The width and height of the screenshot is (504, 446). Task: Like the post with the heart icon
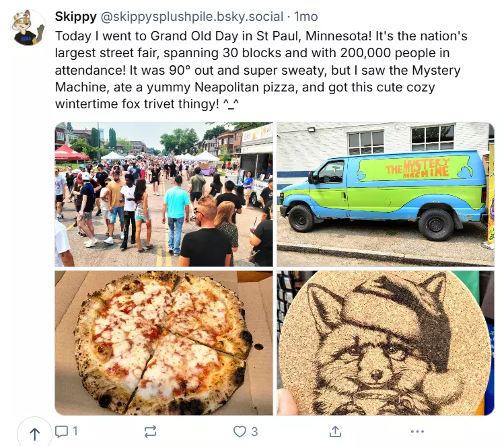tap(240, 432)
